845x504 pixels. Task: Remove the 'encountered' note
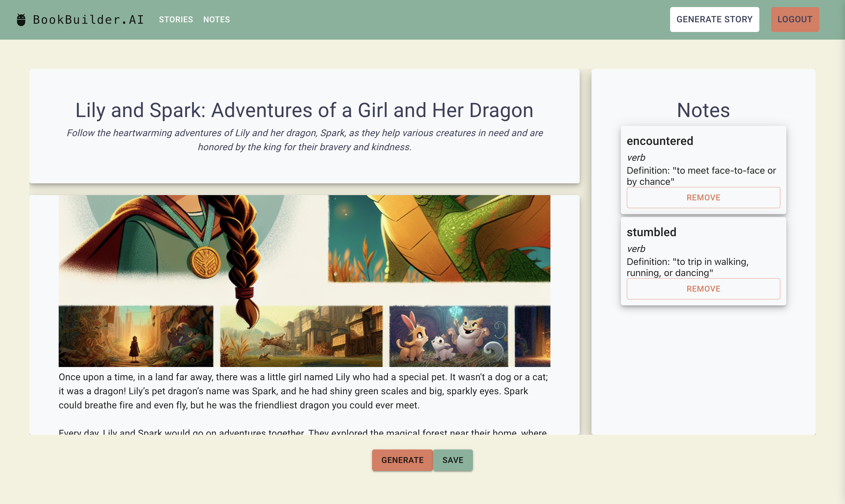coord(703,198)
